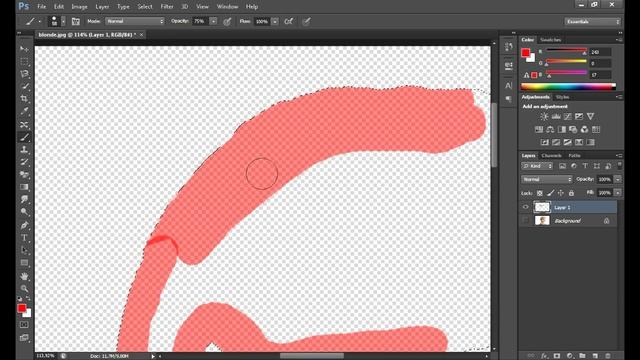
Task: Click Brightness/Contrast adjustment icon
Action: [544, 116]
